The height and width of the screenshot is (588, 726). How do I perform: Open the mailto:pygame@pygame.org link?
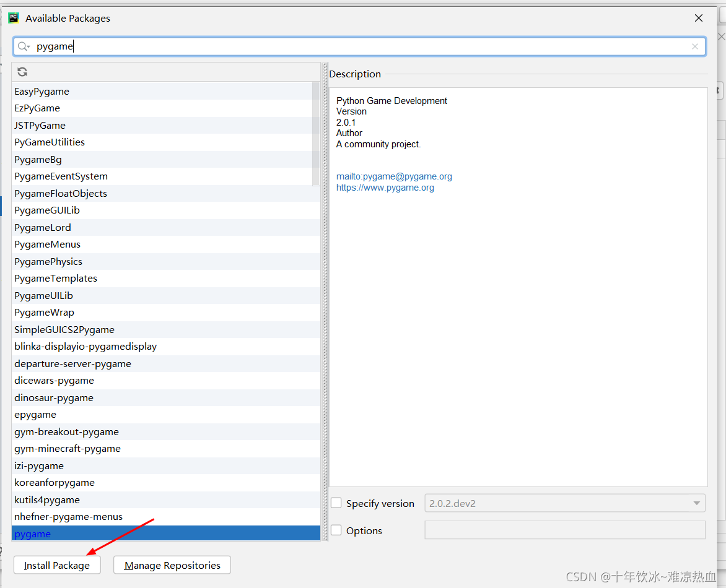click(x=394, y=176)
